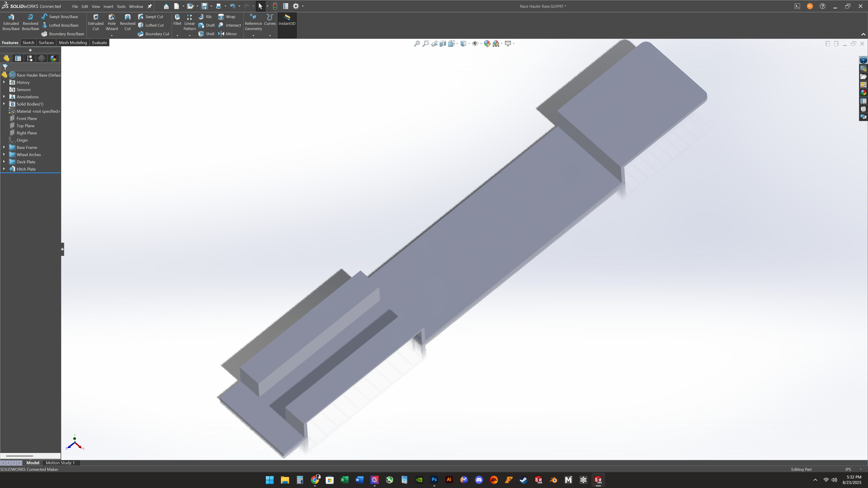
Task: Apply the Fillet tool
Action: [x=177, y=20]
